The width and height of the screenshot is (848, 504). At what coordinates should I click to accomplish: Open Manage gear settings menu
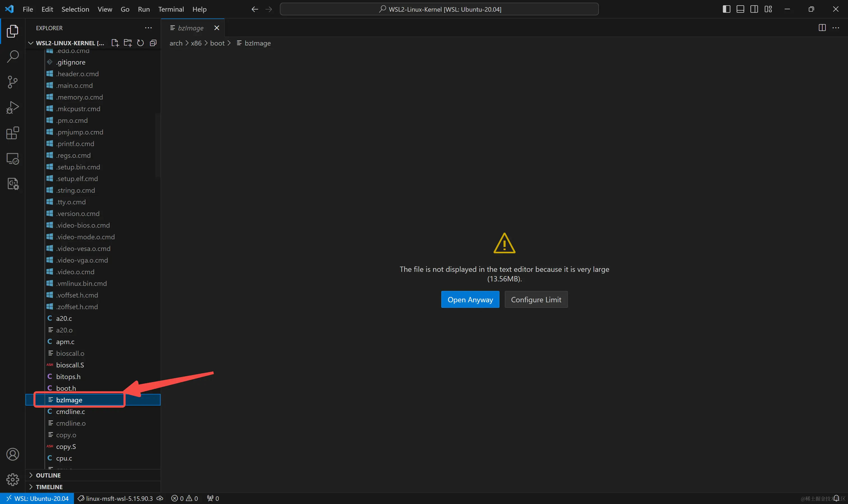pyautogui.click(x=13, y=480)
